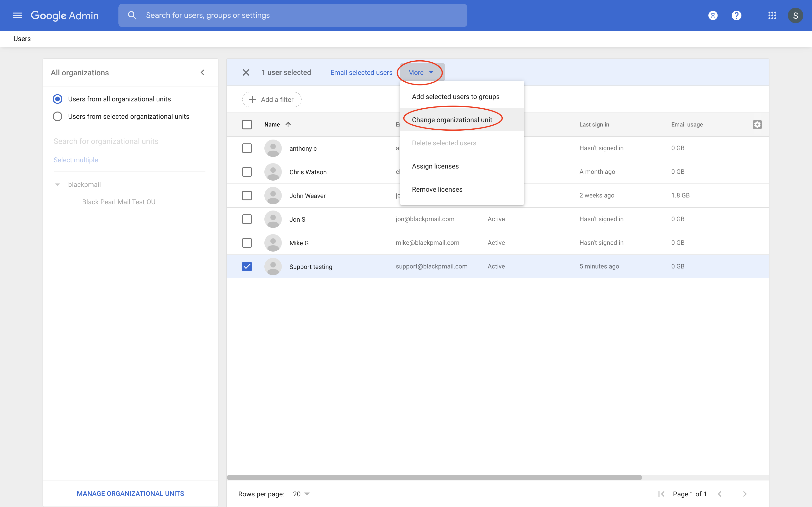
Task: Open the More dropdown
Action: 421,72
